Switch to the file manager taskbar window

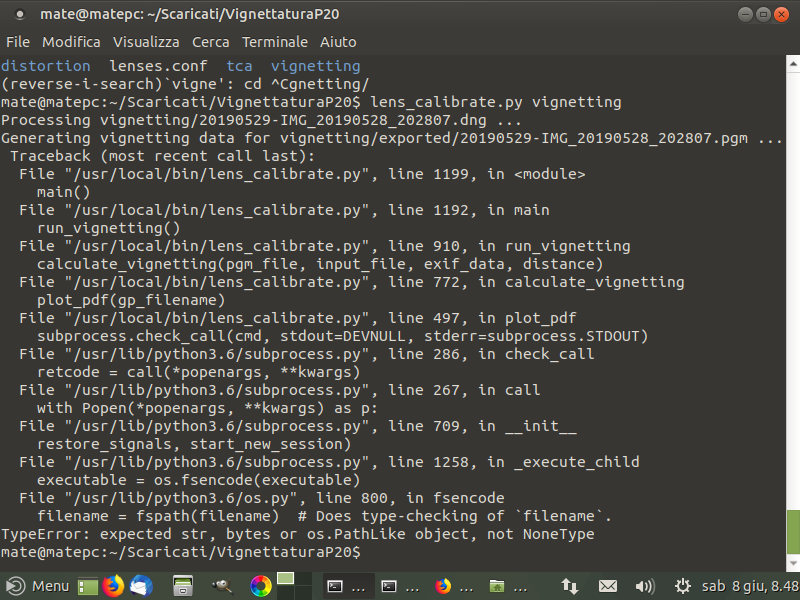pyautogui.click(x=508, y=587)
